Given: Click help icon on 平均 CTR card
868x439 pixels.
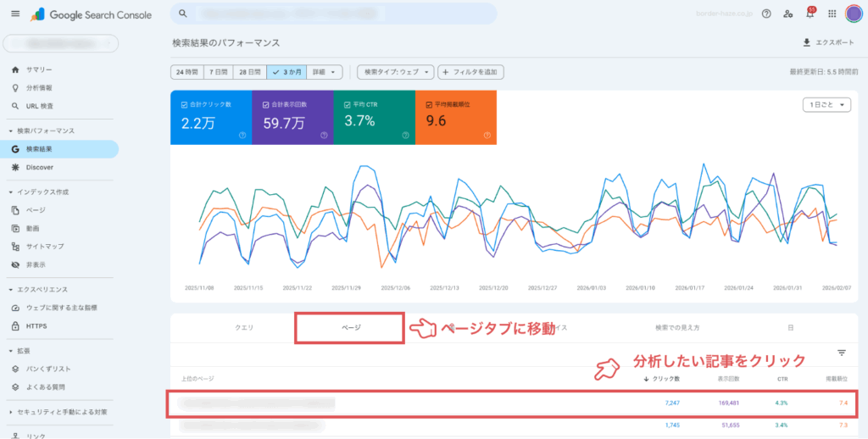Looking at the screenshot, I should tap(405, 135).
